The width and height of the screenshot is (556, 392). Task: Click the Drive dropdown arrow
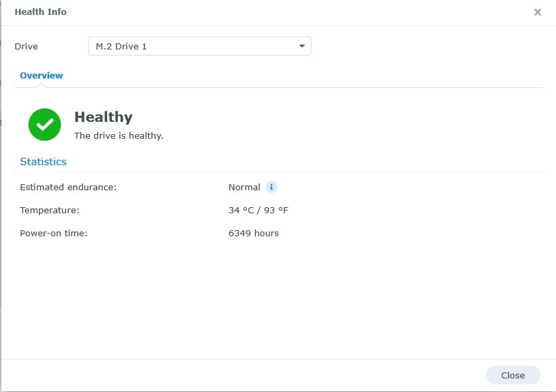302,46
